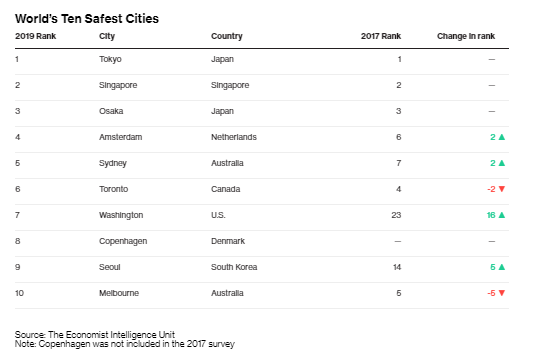This screenshot has height=364, width=541.
Task: Select the Tokyo city cell
Action: [x=110, y=59]
